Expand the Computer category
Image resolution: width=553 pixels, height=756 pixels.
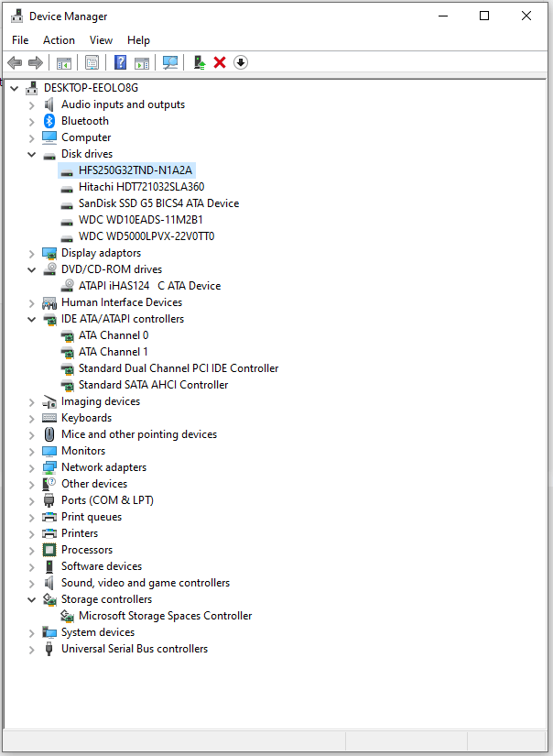(32, 138)
